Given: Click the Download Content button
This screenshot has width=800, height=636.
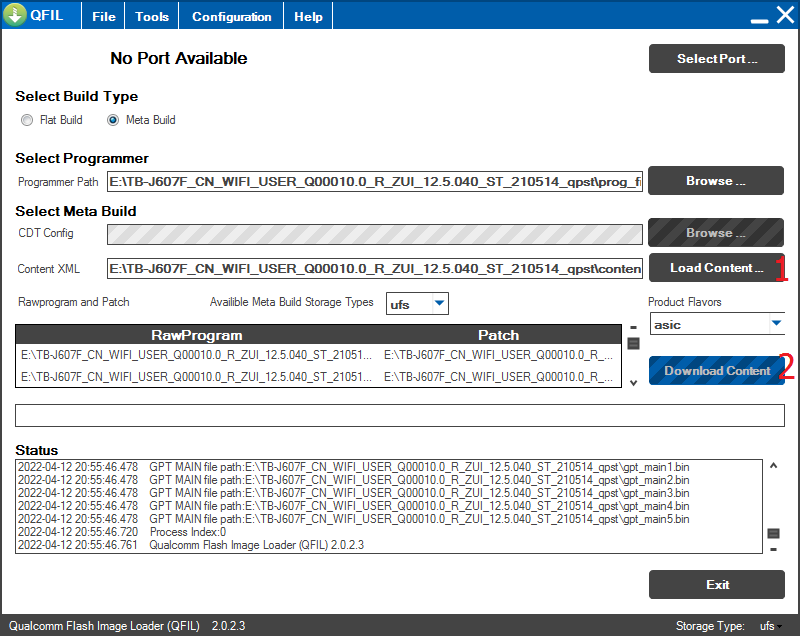Looking at the screenshot, I should click(x=716, y=371).
